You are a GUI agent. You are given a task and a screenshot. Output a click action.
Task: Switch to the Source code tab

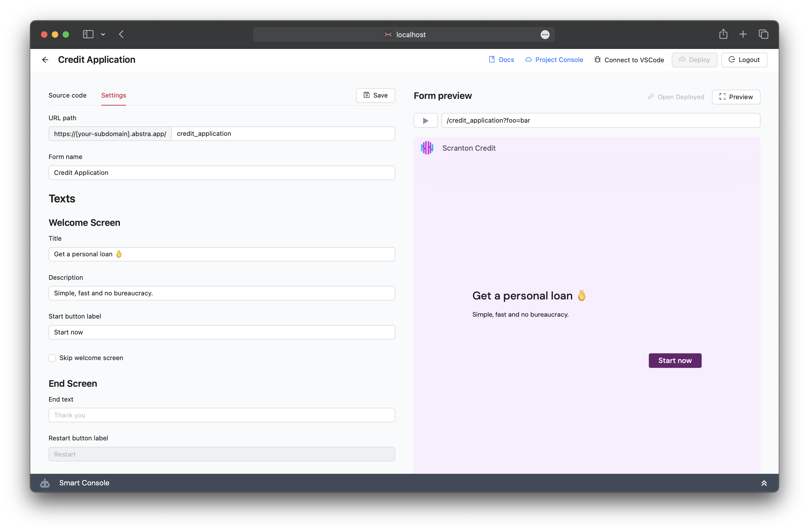67,95
